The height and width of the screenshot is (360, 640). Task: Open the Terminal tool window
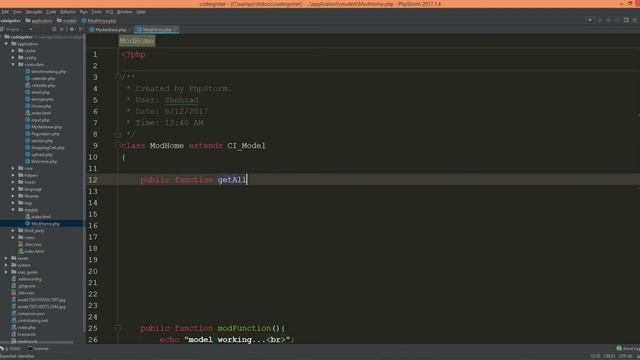tap(38, 349)
